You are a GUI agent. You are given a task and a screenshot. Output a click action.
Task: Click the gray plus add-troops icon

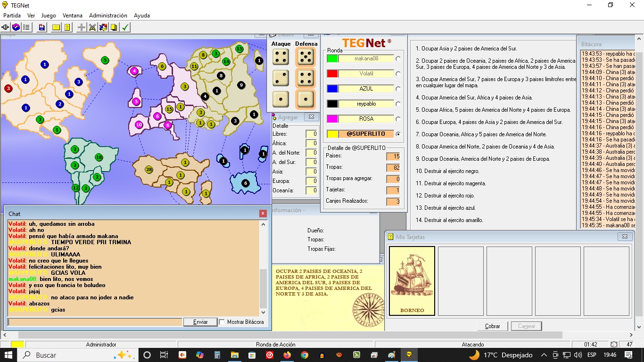[x=82, y=27]
